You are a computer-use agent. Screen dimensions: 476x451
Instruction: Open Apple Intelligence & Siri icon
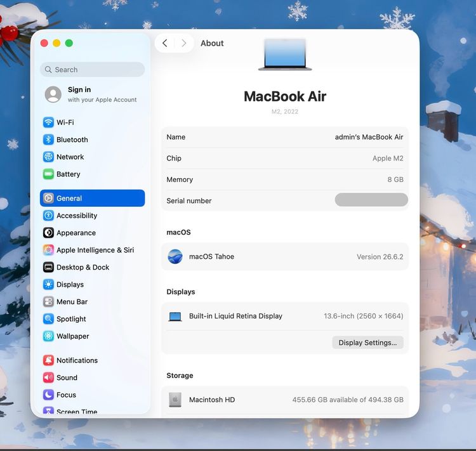coord(48,250)
